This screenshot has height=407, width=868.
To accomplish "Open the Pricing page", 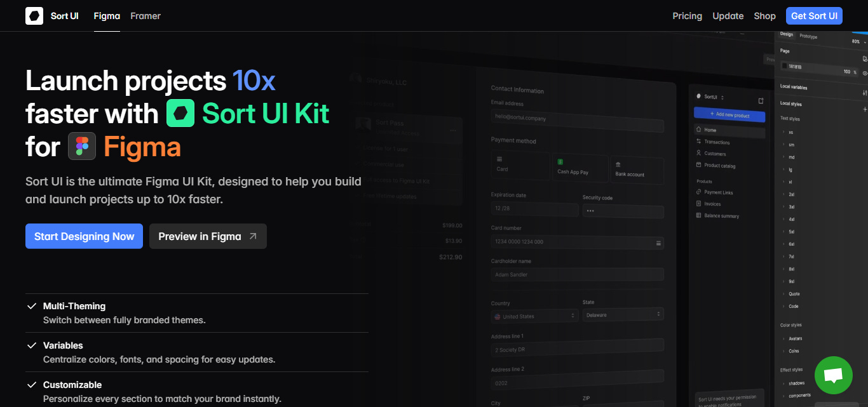I will [x=688, y=16].
